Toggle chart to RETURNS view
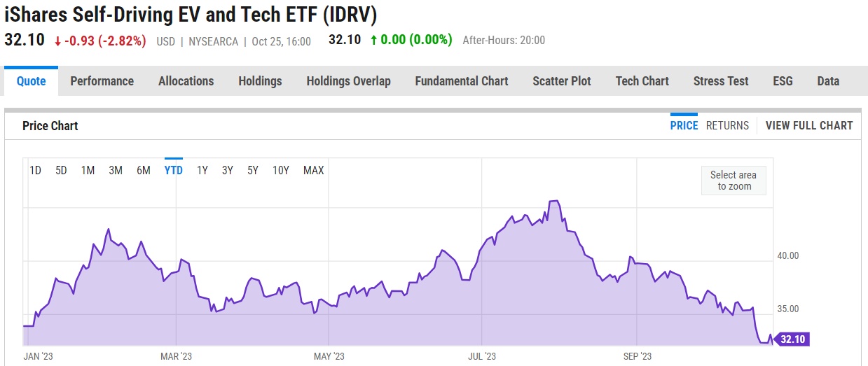 727,126
